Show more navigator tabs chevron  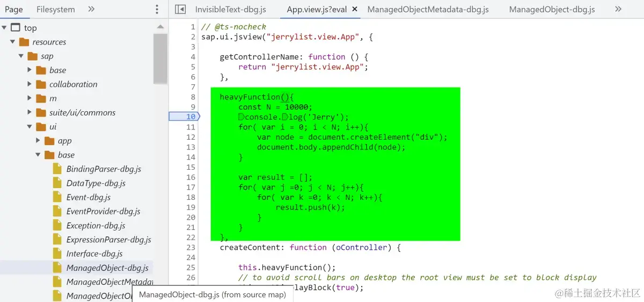coord(91,9)
